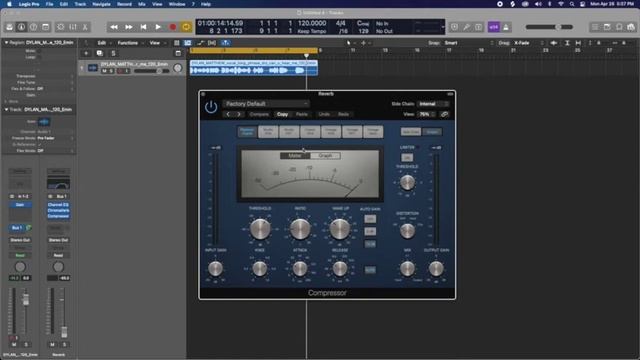Select the Platinum Digital compressor model tab
This screenshot has width=640, height=360.
247,132
